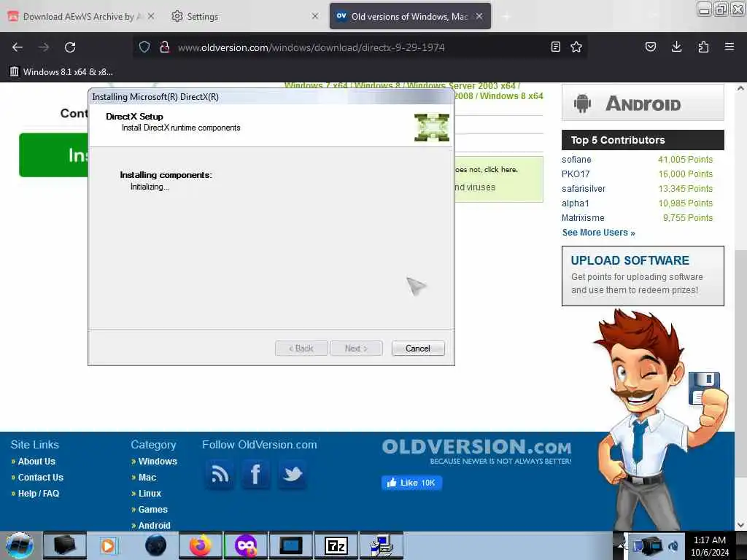Image resolution: width=747 pixels, height=560 pixels.
Task: Open Windows 8.1 x64 bookmark in toolbar
Action: [x=61, y=72]
